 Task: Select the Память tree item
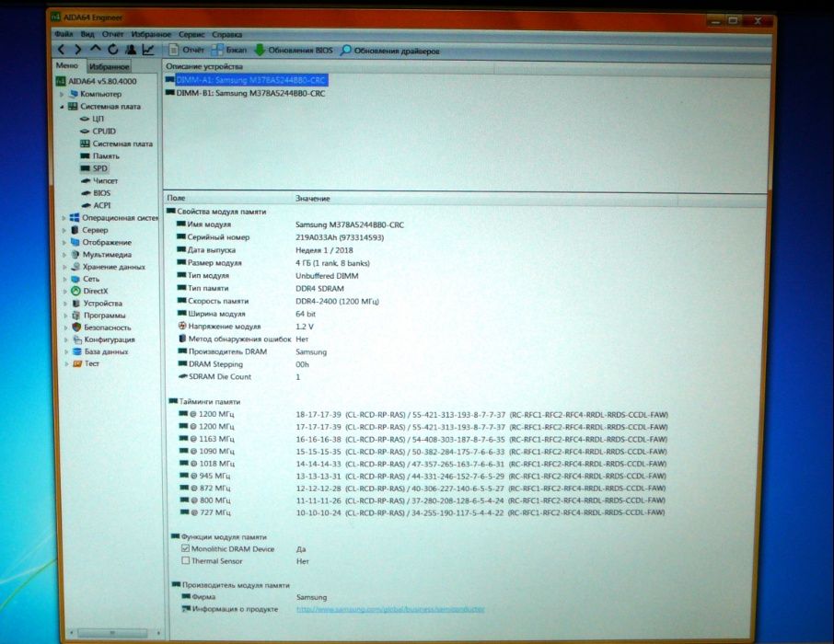tap(99, 155)
